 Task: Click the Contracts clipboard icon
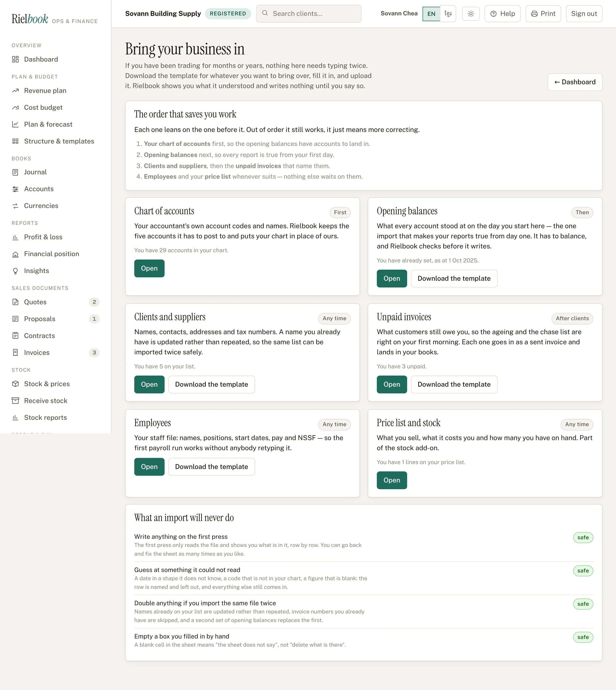15,336
